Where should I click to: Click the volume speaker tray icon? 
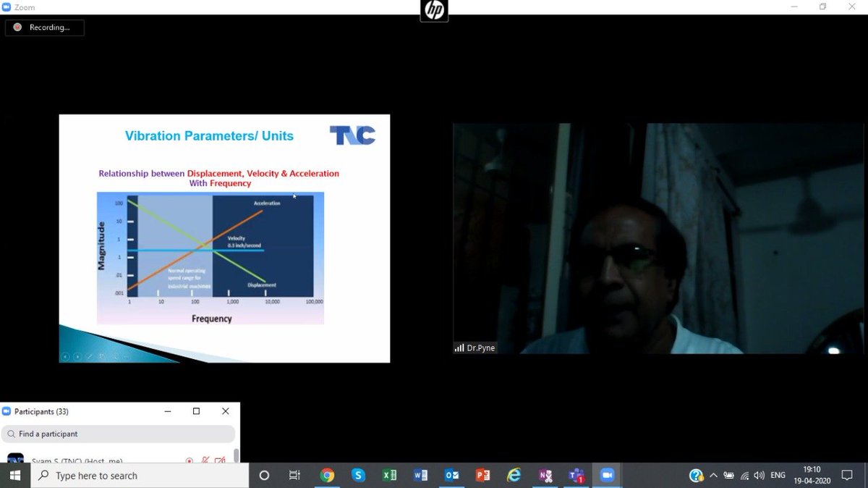tap(759, 476)
